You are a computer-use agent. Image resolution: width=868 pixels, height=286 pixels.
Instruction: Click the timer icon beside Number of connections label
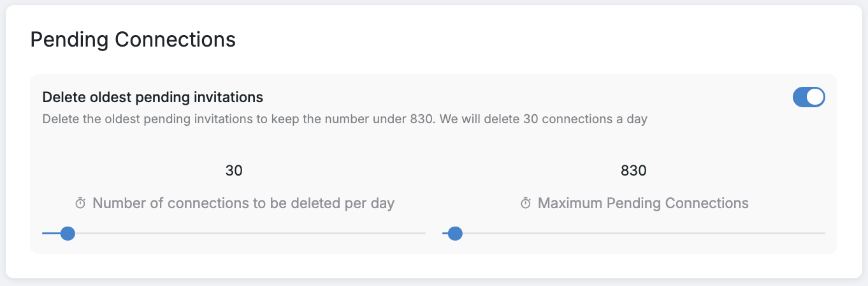point(80,204)
